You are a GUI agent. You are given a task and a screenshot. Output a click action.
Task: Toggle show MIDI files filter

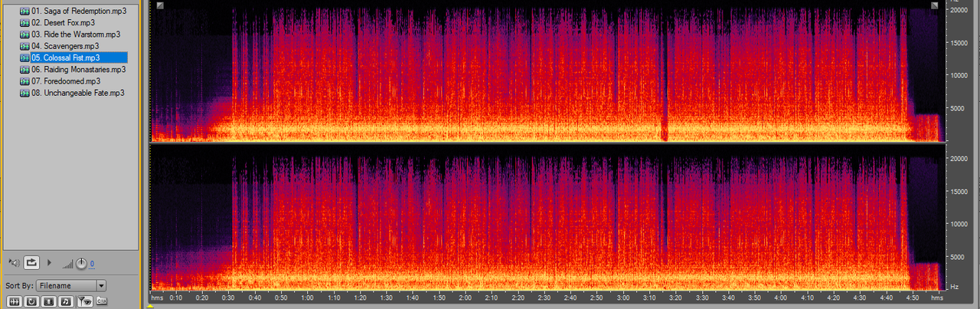(67, 301)
